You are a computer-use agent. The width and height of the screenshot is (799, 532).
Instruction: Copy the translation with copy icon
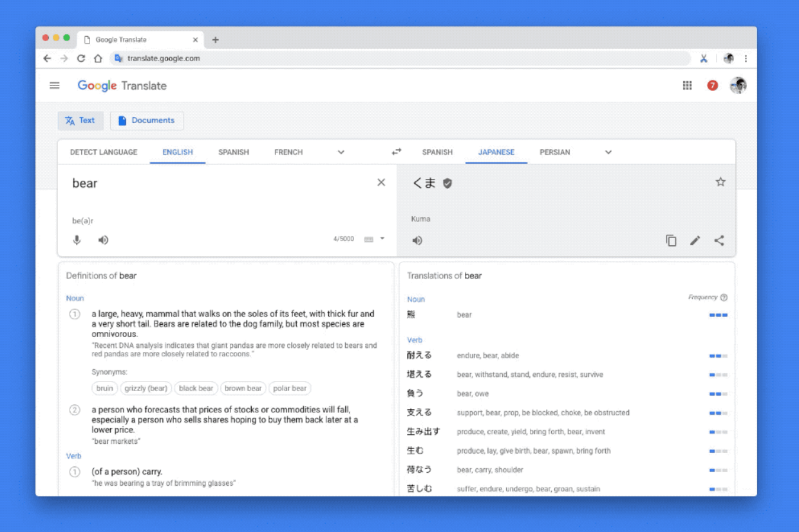pyautogui.click(x=671, y=241)
